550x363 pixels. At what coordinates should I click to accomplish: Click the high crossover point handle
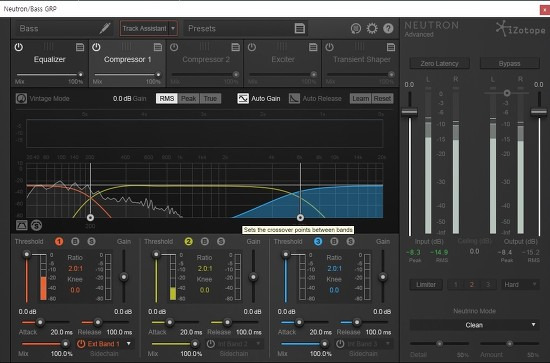pyautogui.click(x=300, y=217)
